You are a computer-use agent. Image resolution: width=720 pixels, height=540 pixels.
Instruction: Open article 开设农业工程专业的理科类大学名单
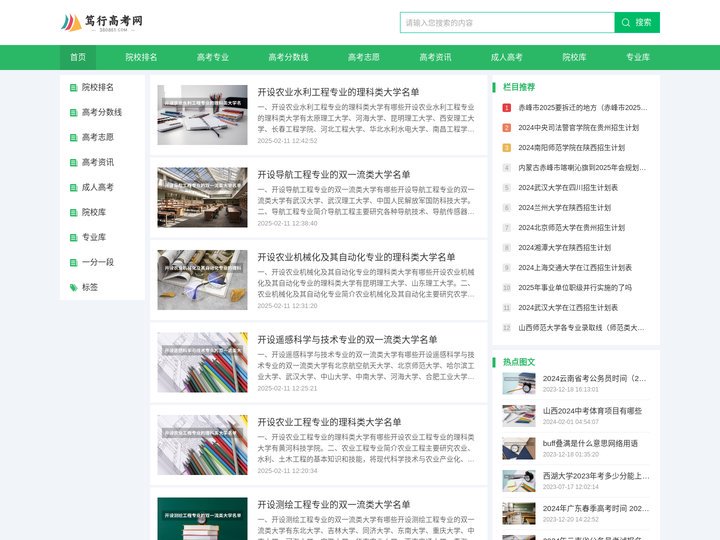click(x=329, y=422)
